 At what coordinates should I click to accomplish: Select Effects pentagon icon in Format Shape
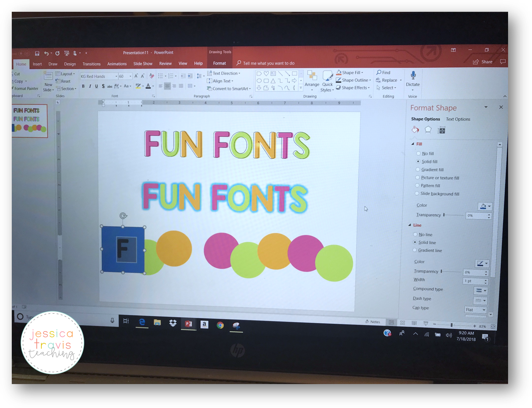pos(428,130)
